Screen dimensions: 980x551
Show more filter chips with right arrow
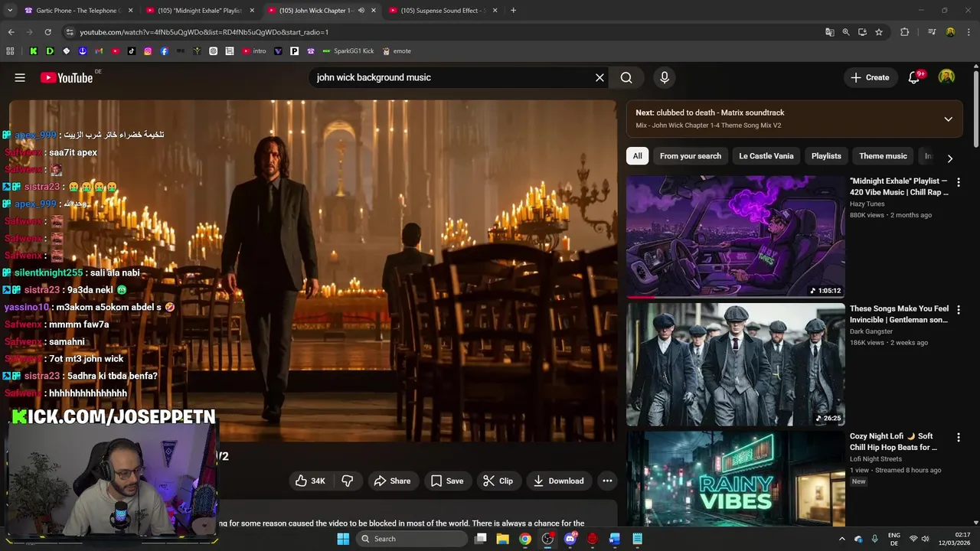coord(949,158)
